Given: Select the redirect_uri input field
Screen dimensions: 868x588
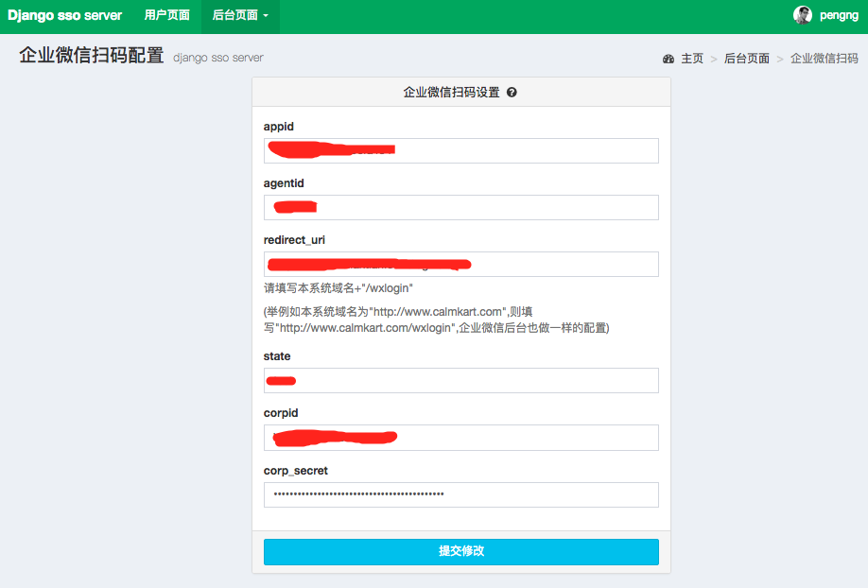Looking at the screenshot, I should click(460, 264).
